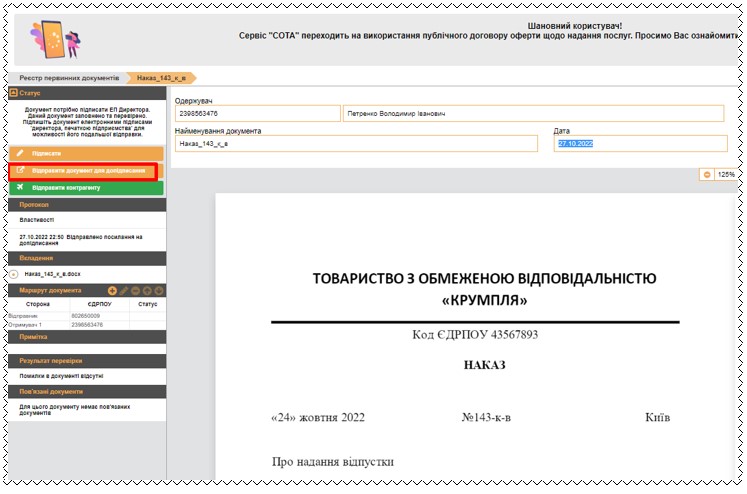Click the airplane icon on Відправити контрагенту
This screenshot has width=747, height=494.
click(20, 187)
